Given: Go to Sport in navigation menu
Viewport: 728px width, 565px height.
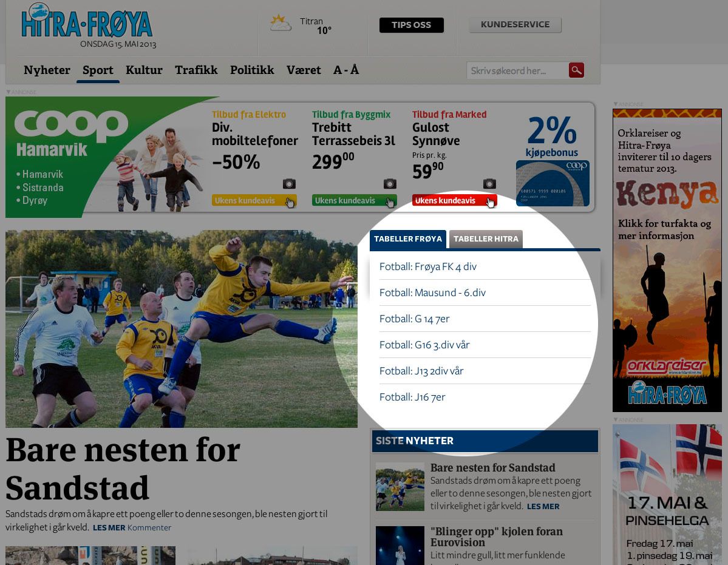Looking at the screenshot, I should click(x=98, y=70).
